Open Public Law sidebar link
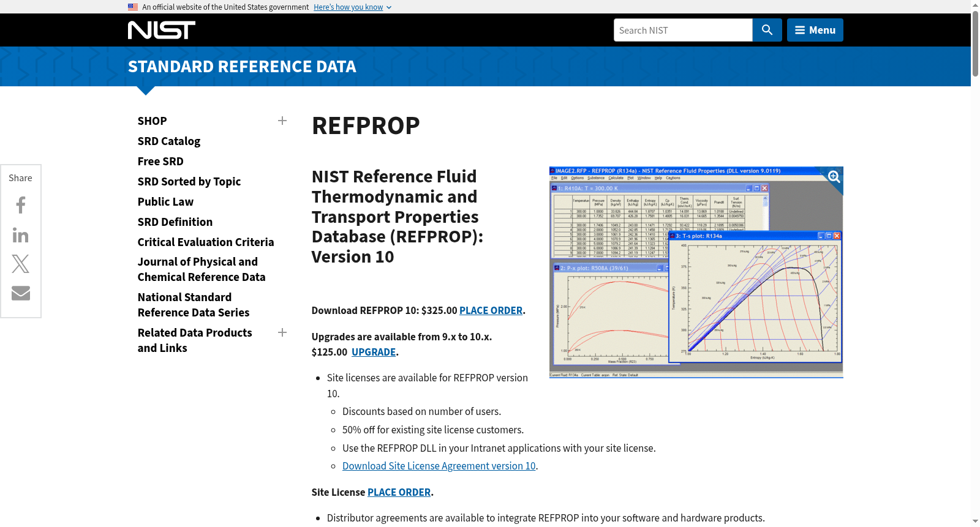The image size is (980, 527). 165,202
